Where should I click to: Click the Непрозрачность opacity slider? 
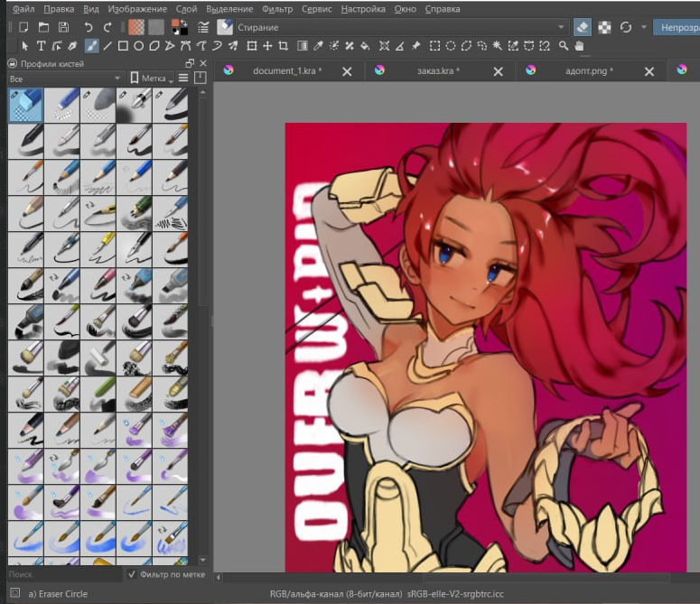point(677,28)
